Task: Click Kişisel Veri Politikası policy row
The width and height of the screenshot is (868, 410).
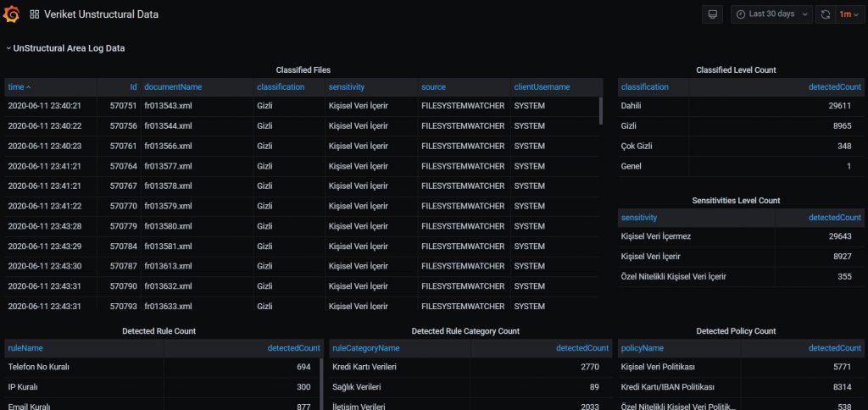Action: tap(741, 367)
